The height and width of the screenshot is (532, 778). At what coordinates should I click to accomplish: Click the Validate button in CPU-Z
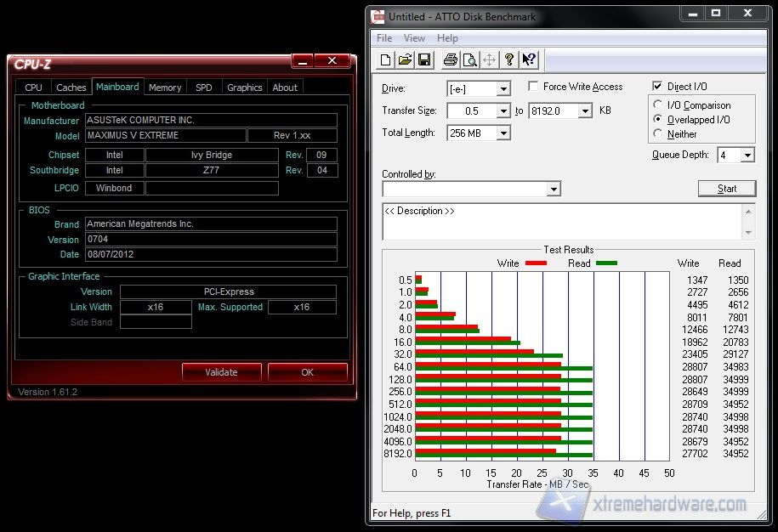coord(221,372)
